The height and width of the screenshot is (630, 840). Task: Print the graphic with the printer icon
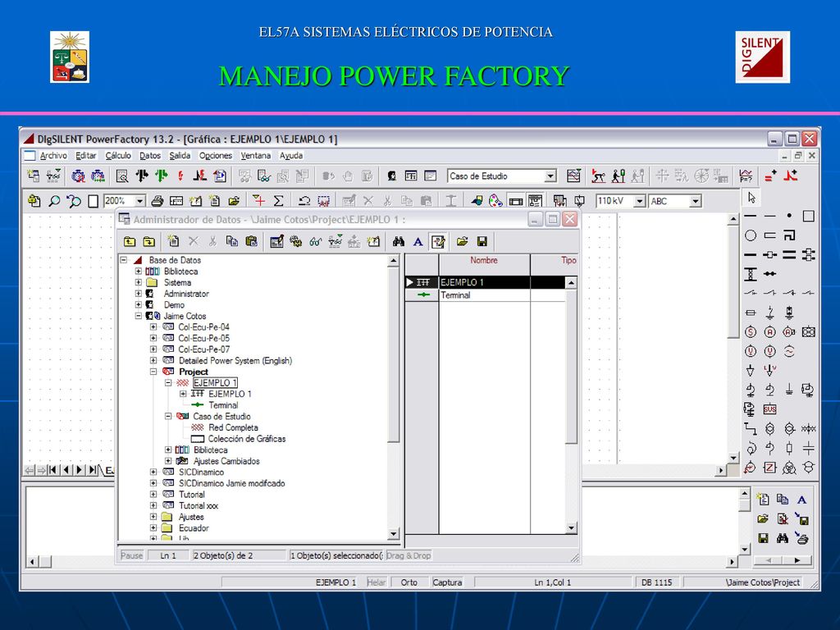(x=157, y=201)
